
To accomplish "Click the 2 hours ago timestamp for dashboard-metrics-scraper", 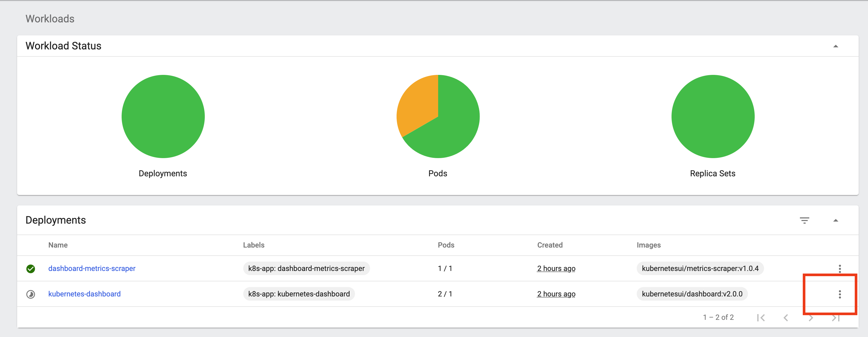I will (556, 268).
